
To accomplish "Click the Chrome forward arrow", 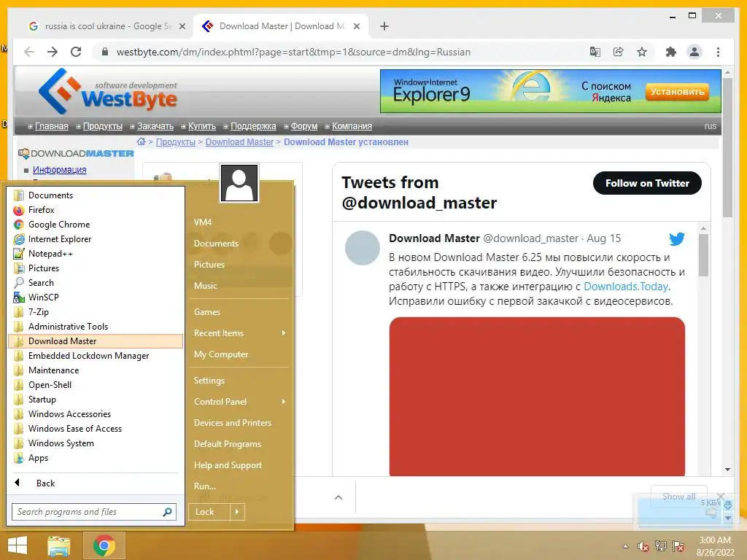I will 53,52.
